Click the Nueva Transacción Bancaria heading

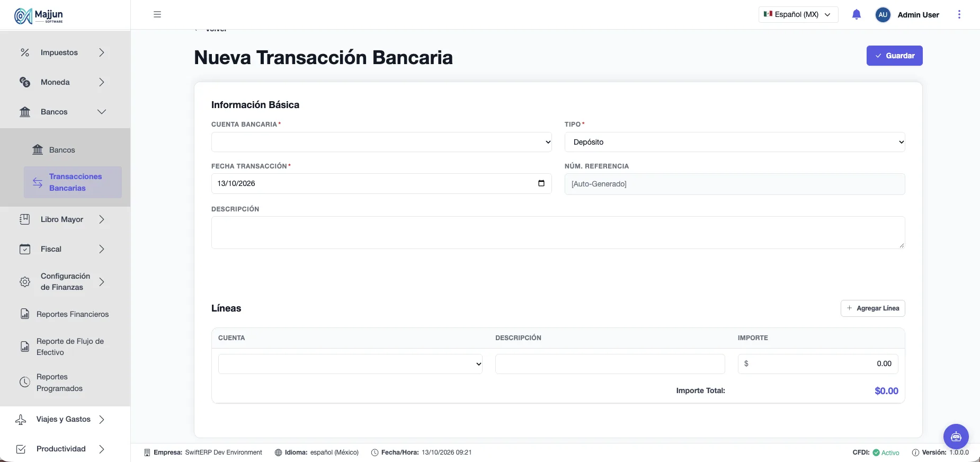click(323, 57)
